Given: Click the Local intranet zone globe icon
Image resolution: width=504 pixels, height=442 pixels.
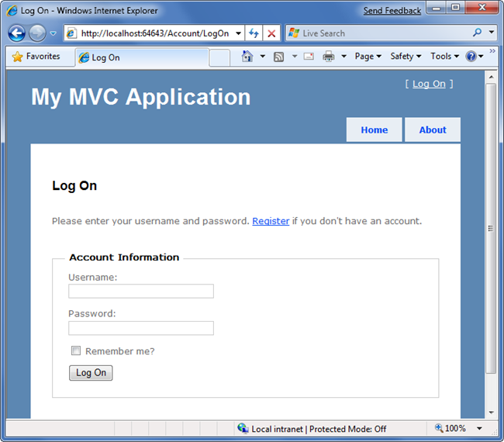Looking at the screenshot, I should 243,428.
